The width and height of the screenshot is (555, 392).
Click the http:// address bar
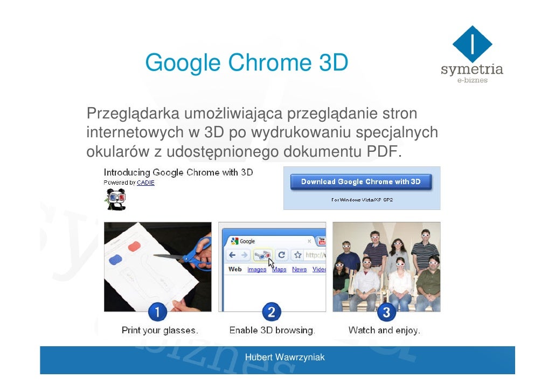point(315,255)
